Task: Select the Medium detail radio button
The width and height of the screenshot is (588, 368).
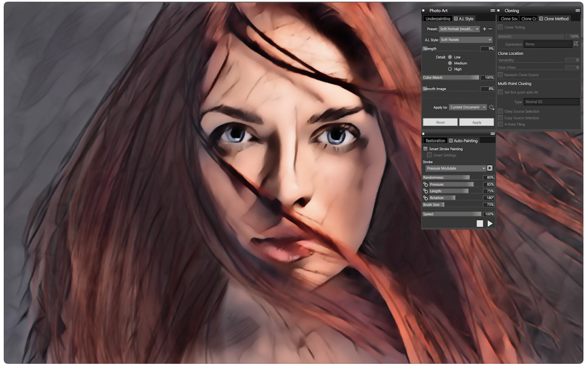Action: (x=450, y=63)
